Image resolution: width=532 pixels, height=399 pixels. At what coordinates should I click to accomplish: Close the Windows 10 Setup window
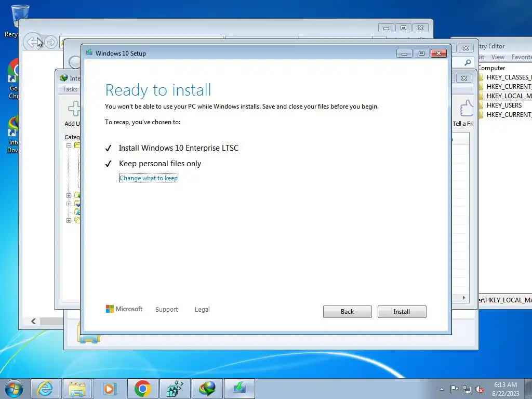coord(438,54)
